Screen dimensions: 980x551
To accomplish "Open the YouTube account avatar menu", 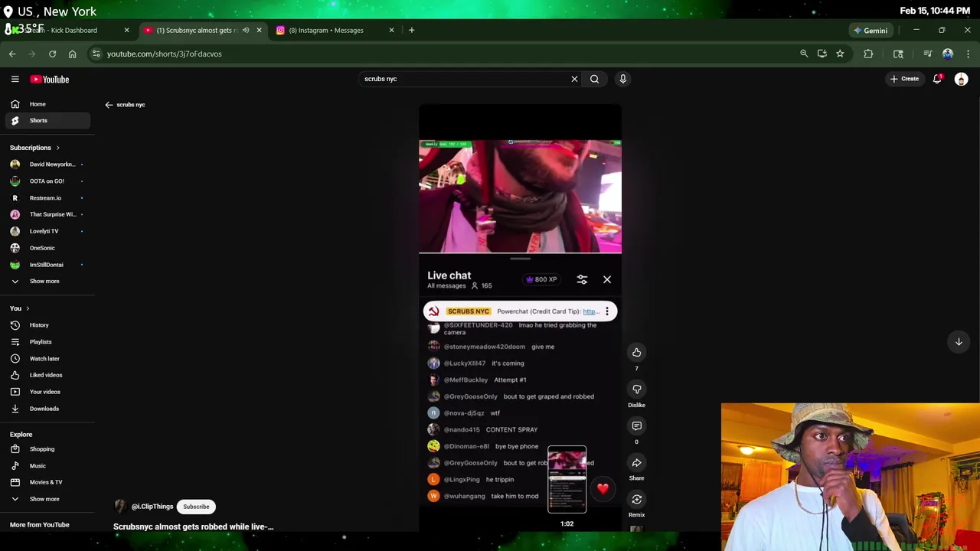I will coord(961,79).
